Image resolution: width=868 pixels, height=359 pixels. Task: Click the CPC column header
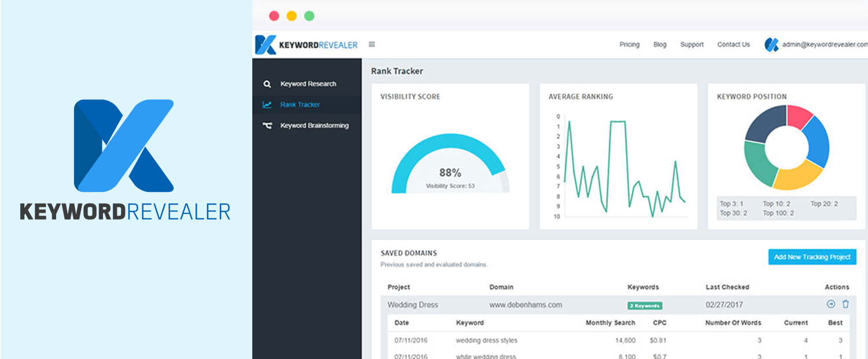tap(660, 323)
